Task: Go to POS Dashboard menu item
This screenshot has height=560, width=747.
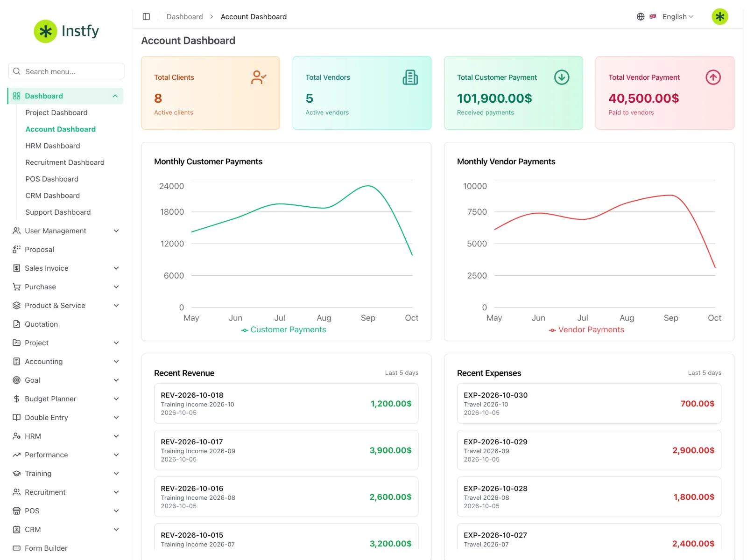Action: [52, 179]
